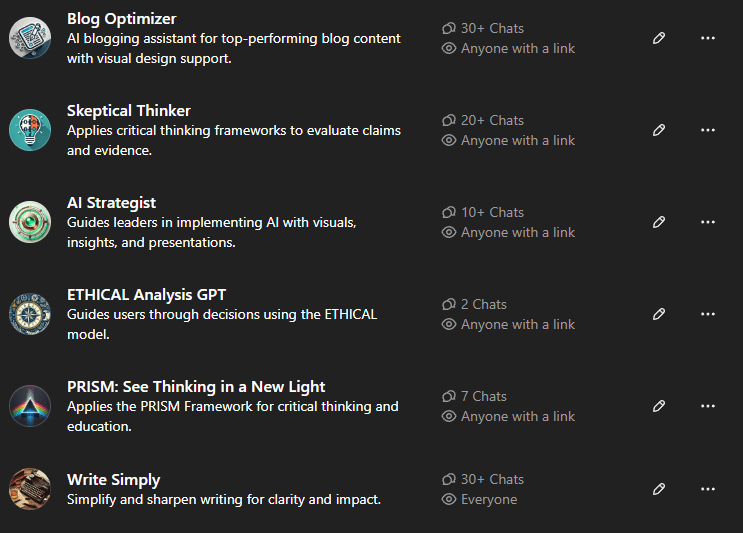The width and height of the screenshot is (743, 533).
Task: Click the Write Simply edit pencil
Action: click(659, 489)
